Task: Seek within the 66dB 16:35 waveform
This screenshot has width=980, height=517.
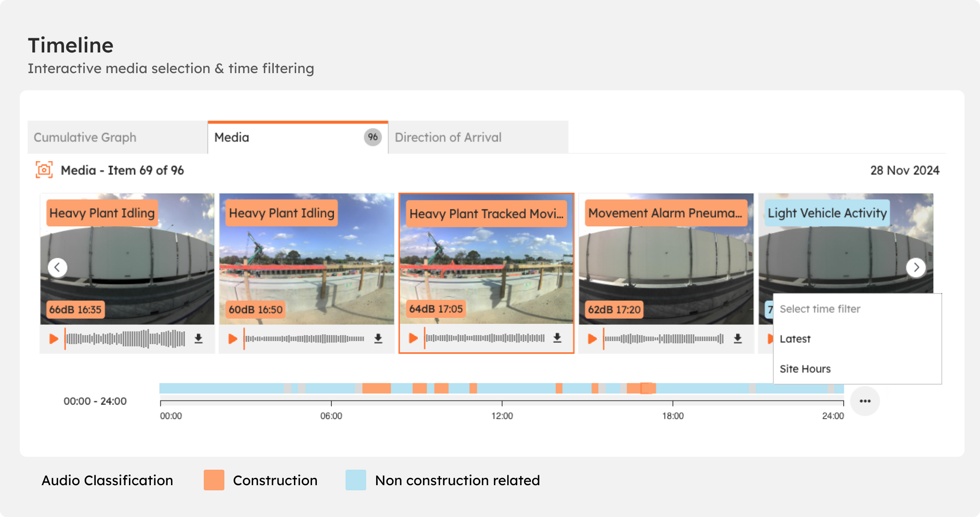Action: (126, 339)
